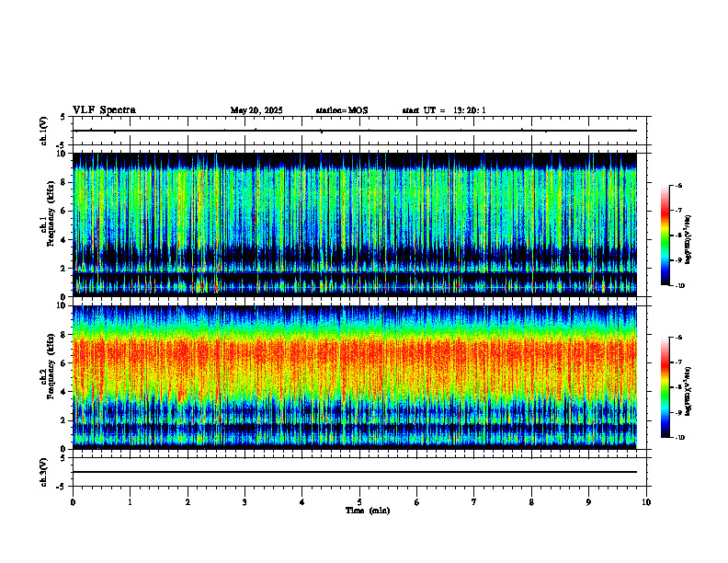The image size is (728, 563).
Task: Click the "-10" label on the ch.1 color bar
Action: tap(679, 285)
